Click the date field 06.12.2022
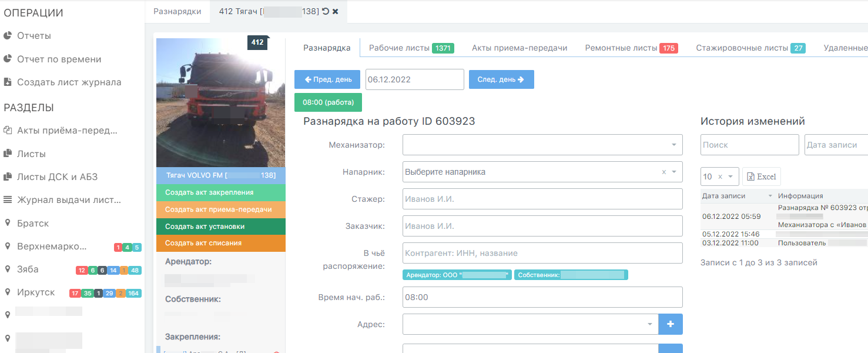The image size is (868, 353). [414, 79]
